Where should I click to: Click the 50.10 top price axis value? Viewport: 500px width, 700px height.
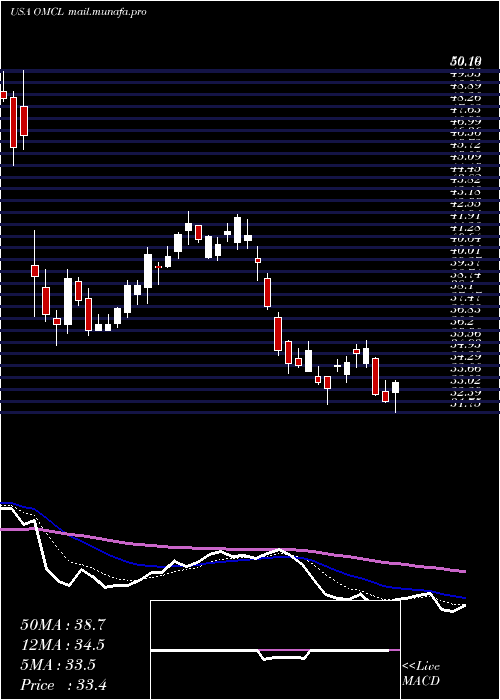[465, 61]
